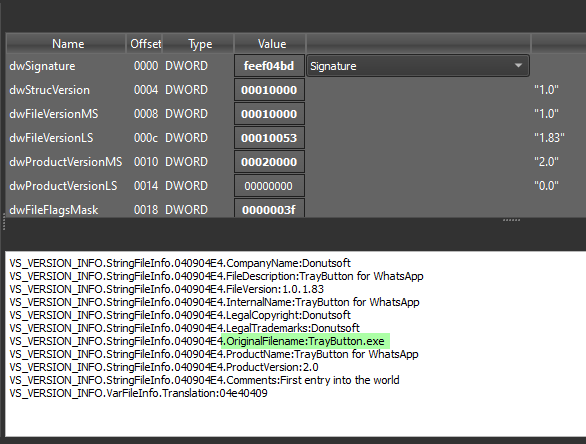Click the Value column header
586x444 pixels.
coord(271,44)
